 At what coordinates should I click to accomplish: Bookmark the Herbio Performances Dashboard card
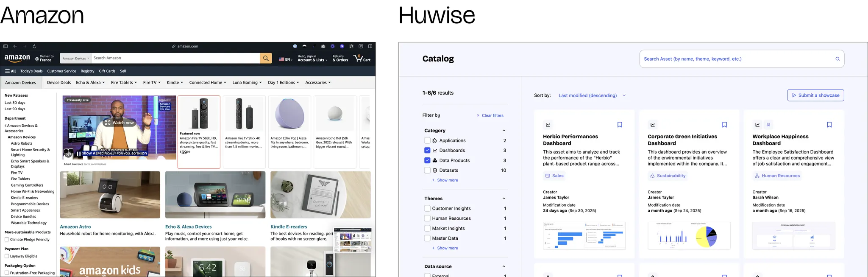[619, 125]
